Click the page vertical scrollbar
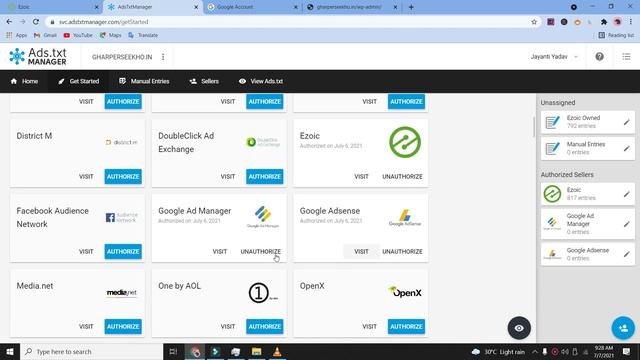The image size is (640, 360). tap(533, 127)
